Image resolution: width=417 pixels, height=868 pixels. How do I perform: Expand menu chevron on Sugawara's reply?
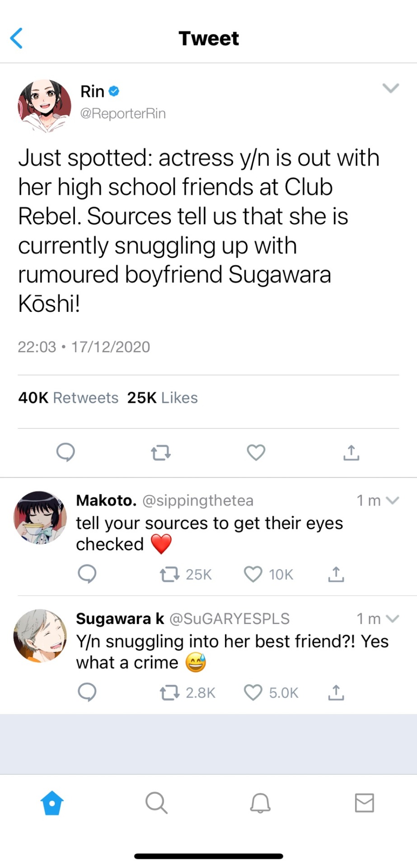coord(393,618)
